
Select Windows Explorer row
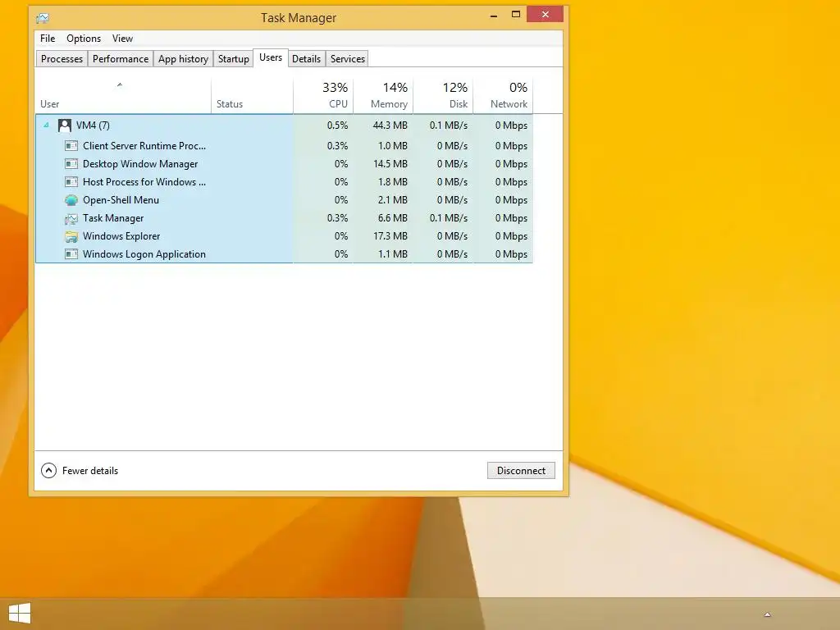click(x=284, y=236)
